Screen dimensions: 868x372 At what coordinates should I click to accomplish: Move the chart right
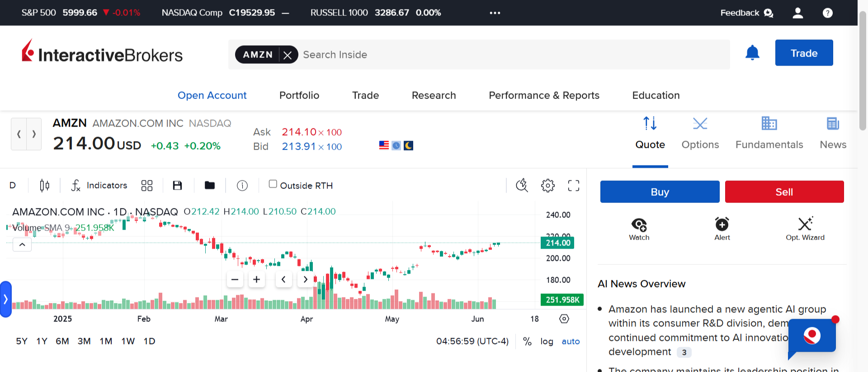306,279
